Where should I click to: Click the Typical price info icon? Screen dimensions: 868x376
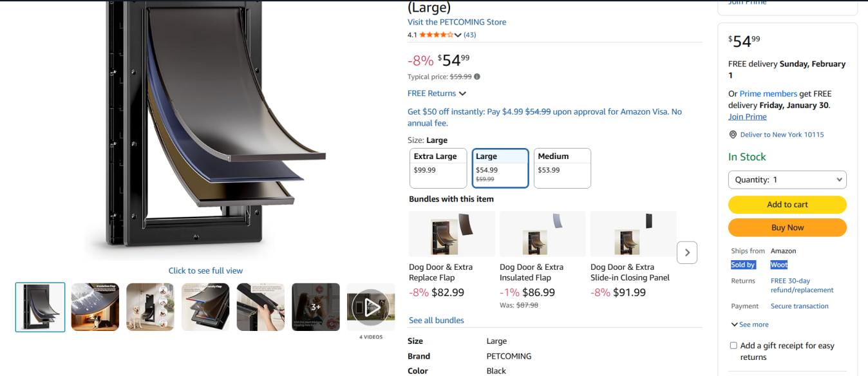(x=477, y=77)
